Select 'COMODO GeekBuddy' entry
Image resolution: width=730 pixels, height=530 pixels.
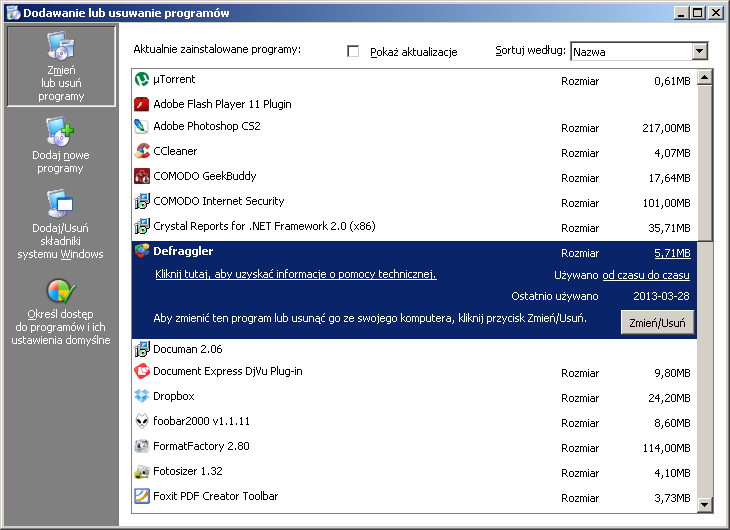click(205, 176)
